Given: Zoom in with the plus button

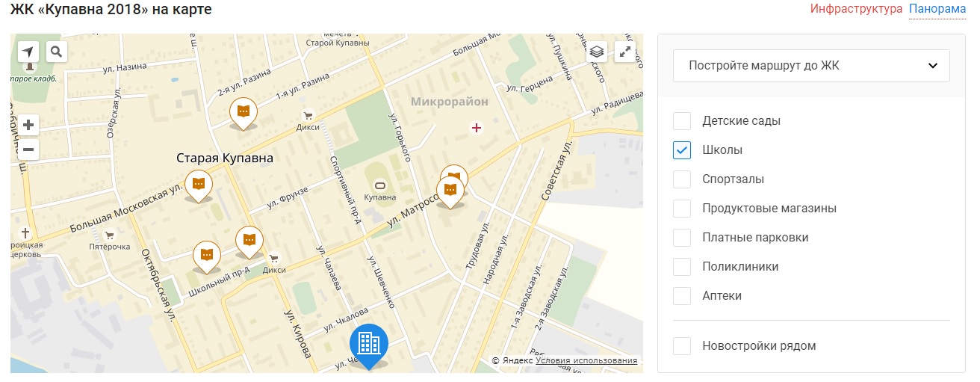Looking at the screenshot, I should 28,125.
